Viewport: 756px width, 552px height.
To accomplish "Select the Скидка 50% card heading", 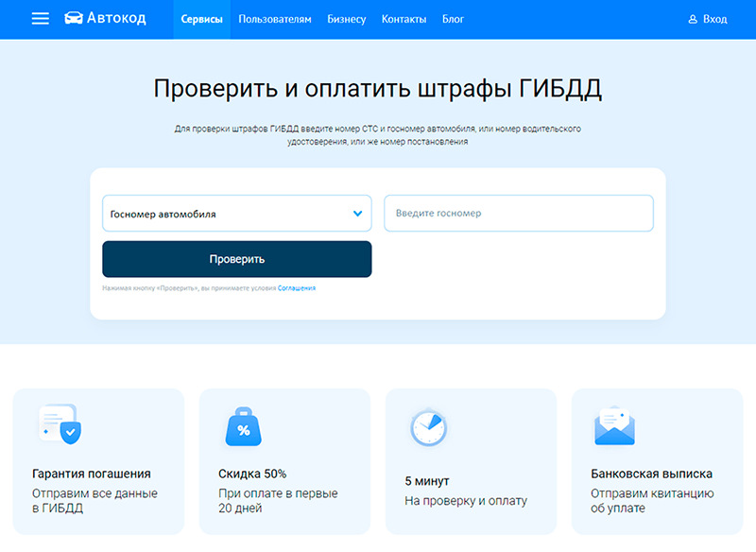I will [252, 474].
